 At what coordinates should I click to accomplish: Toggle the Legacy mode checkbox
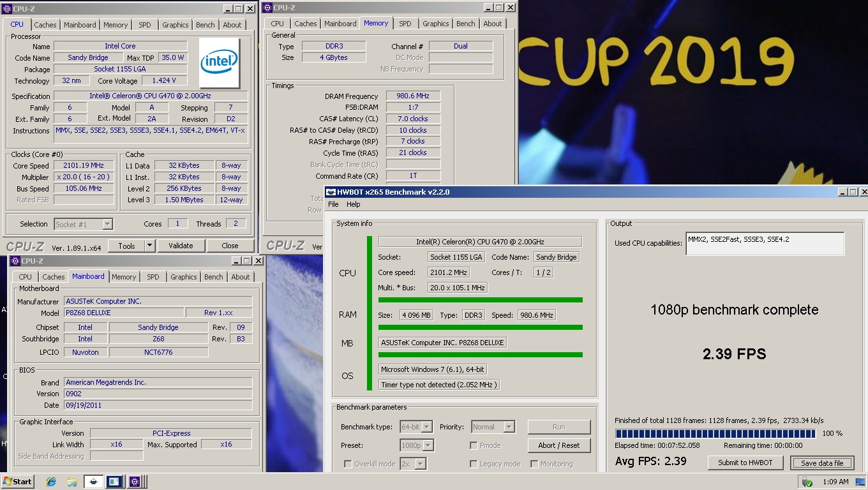474,464
